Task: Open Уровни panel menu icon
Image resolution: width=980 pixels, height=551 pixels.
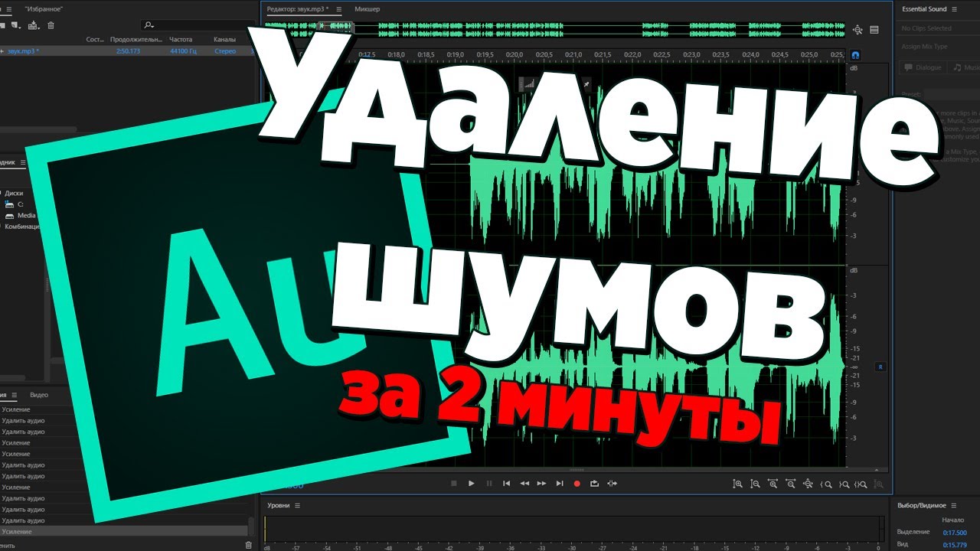Action: 298,506
